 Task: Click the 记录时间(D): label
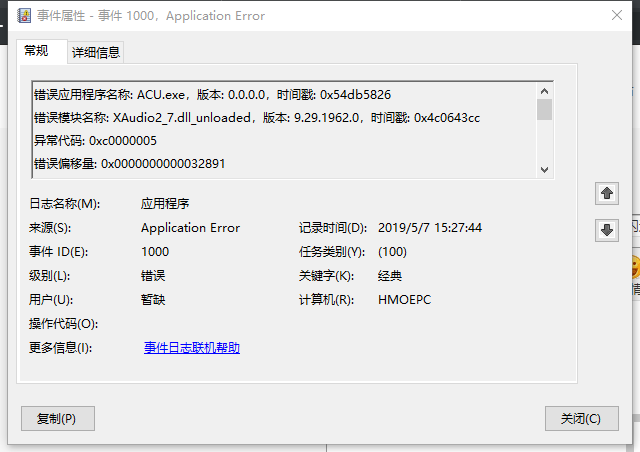333,227
